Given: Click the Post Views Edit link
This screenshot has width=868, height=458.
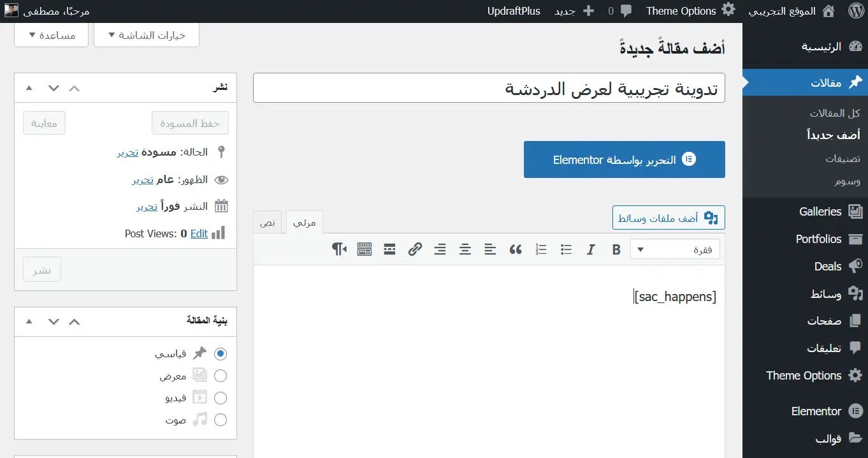Looking at the screenshot, I should tap(199, 233).
